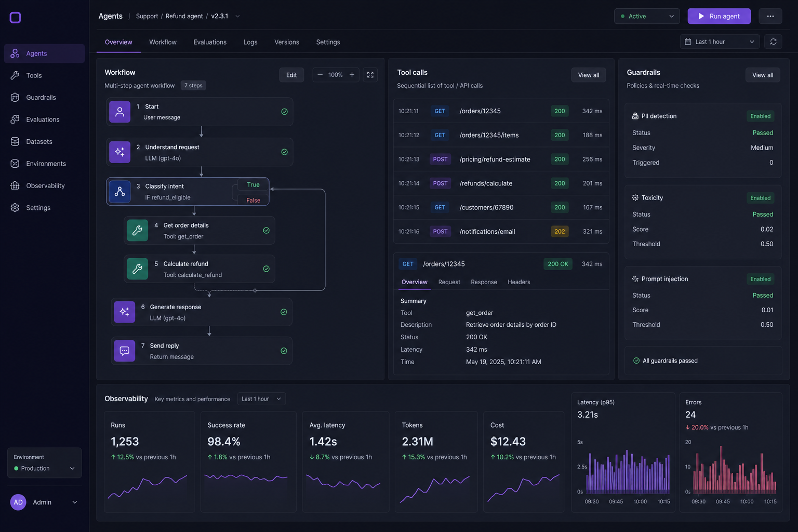
Task: Open sidebar Settings gear icon
Action: [15, 208]
